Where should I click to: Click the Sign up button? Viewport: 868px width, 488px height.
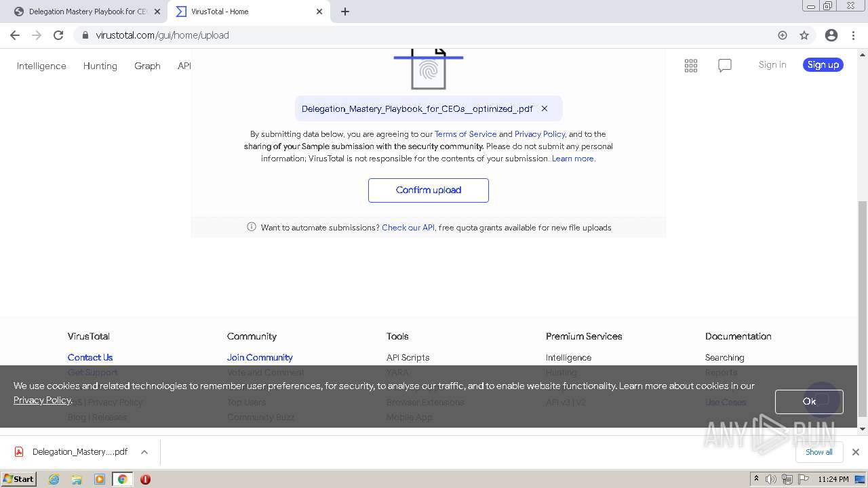tap(823, 64)
